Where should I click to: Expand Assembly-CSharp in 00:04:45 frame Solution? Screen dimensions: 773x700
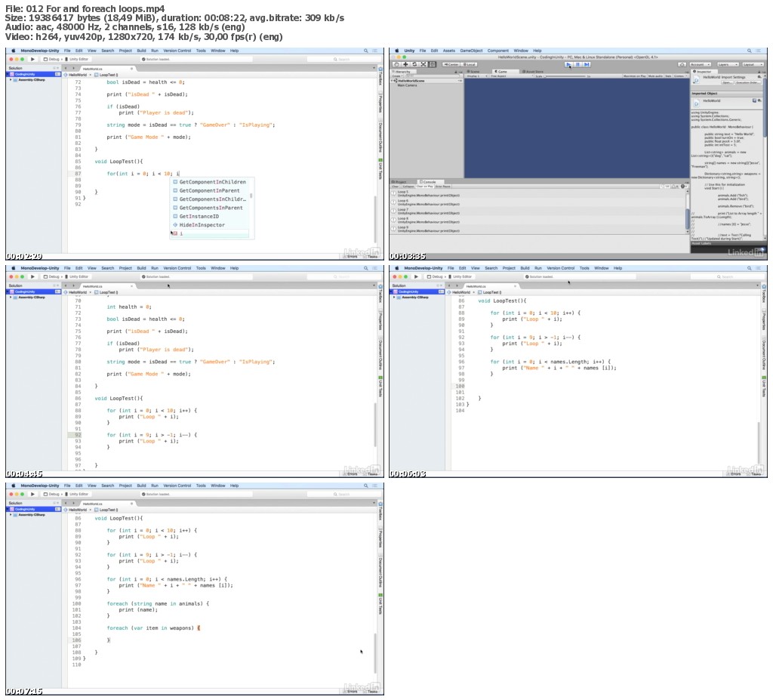[11, 298]
